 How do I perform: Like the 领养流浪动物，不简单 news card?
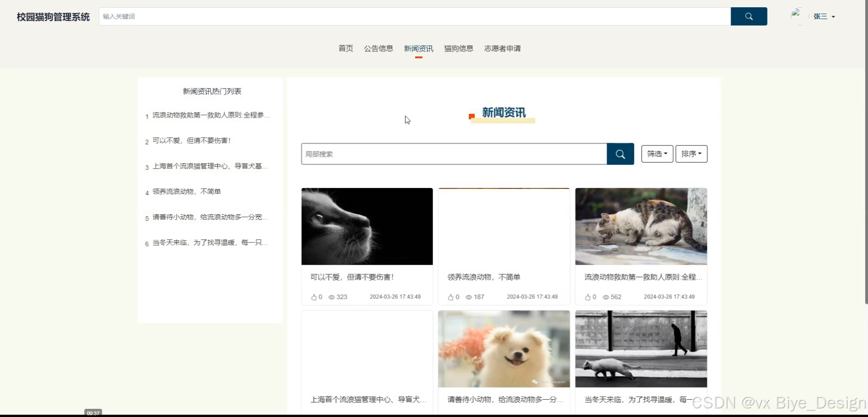[x=451, y=297]
